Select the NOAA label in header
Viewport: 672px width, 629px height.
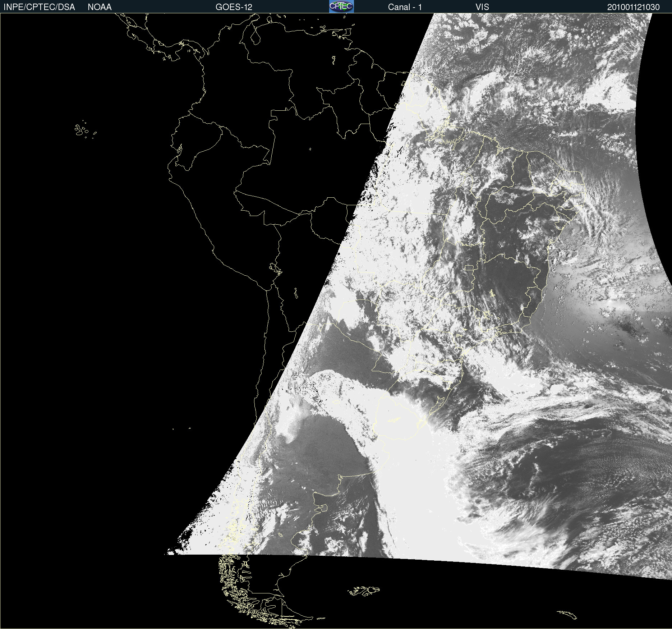[100, 7]
